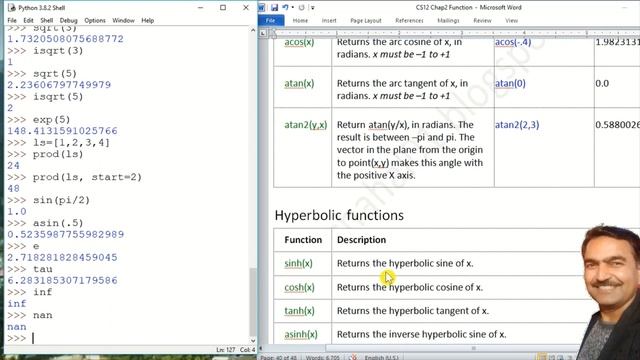Open the Mailings ribbon tab

pyautogui.click(x=448, y=20)
